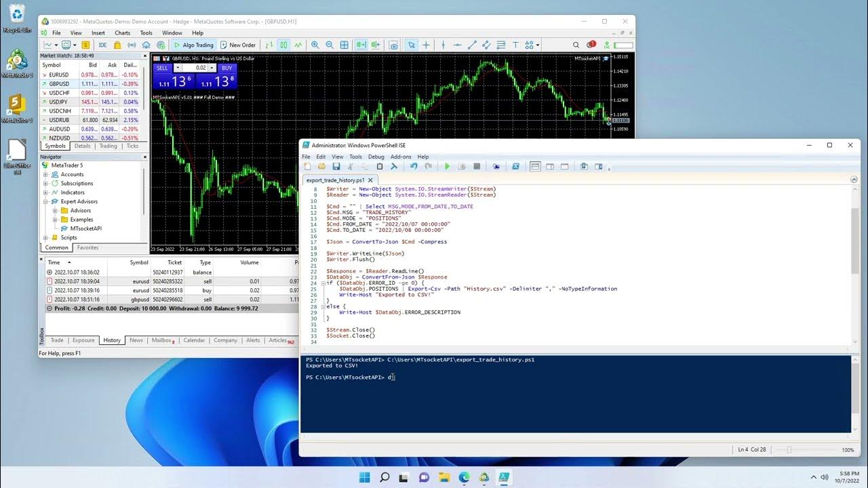Image resolution: width=868 pixels, height=488 pixels.
Task: Toggle chart shift icon
Action: (376, 45)
